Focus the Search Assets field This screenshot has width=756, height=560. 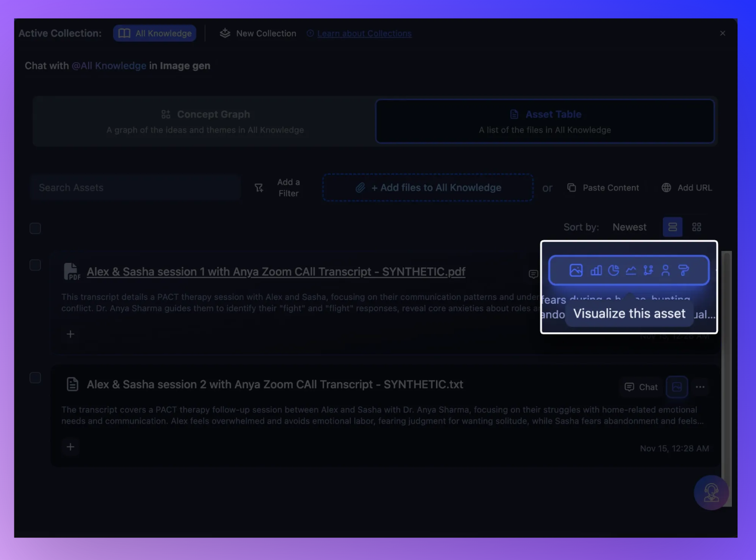click(135, 188)
